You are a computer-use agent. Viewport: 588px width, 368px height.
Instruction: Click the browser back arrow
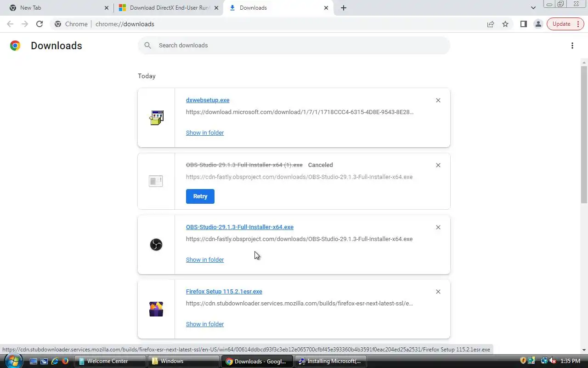[x=10, y=24]
